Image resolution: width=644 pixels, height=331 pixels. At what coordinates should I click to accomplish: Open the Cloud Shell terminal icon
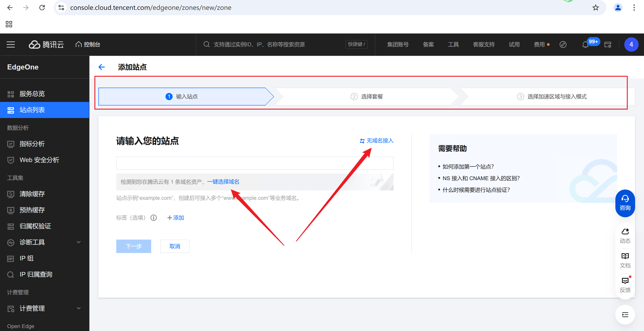pyautogui.click(x=608, y=44)
